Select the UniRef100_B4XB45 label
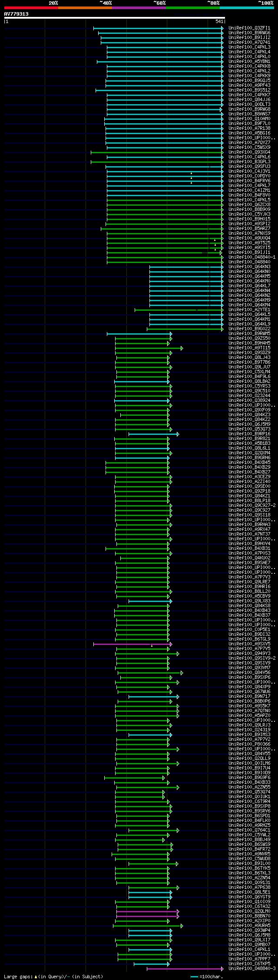The height and width of the screenshot is (980, 278). tap(249, 463)
